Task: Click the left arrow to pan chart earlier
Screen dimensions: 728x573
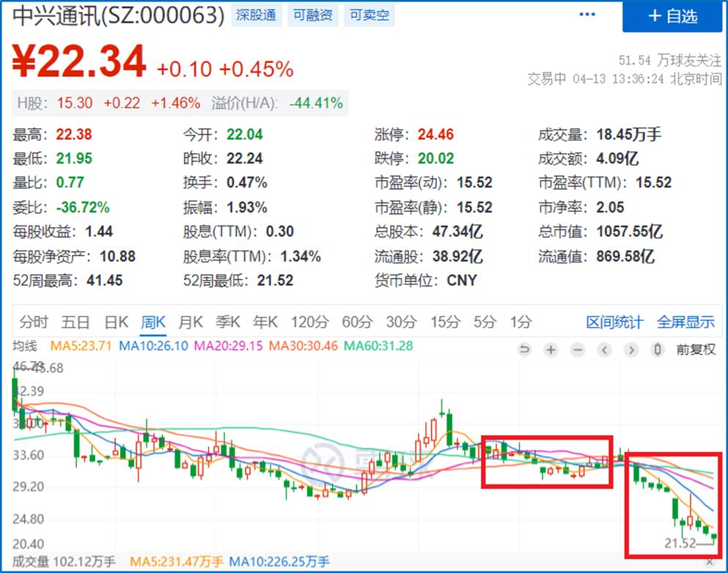Action: point(603,350)
